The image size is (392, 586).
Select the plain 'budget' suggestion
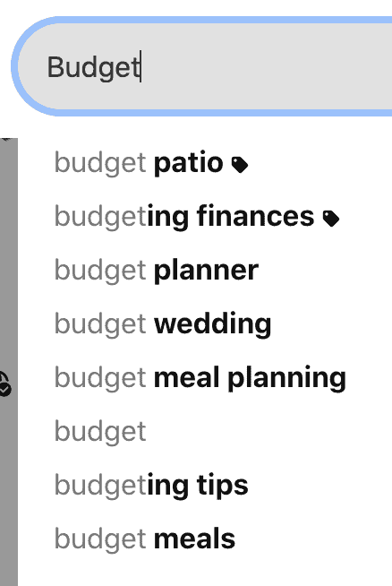[205, 433]
